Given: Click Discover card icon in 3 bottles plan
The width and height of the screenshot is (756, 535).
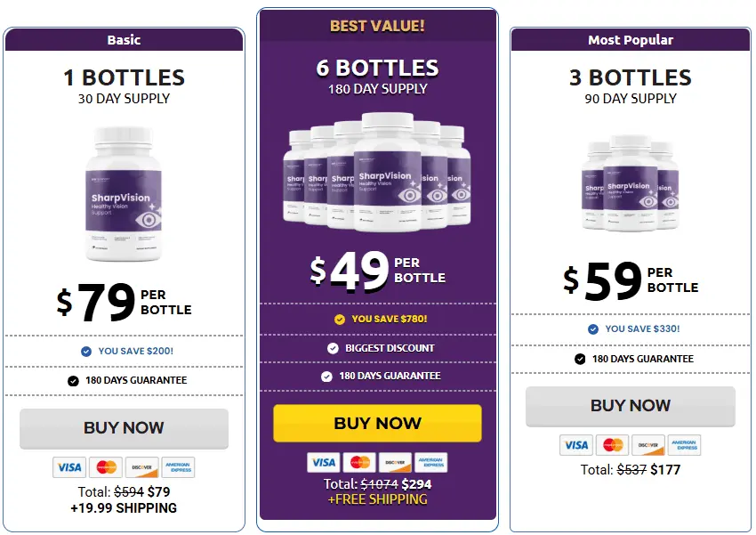Looking at the screenshot, I should [647, 445].
